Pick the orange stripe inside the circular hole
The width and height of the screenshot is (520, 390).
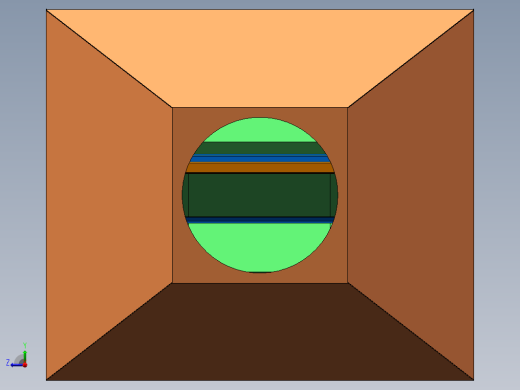tap(260, 167)
